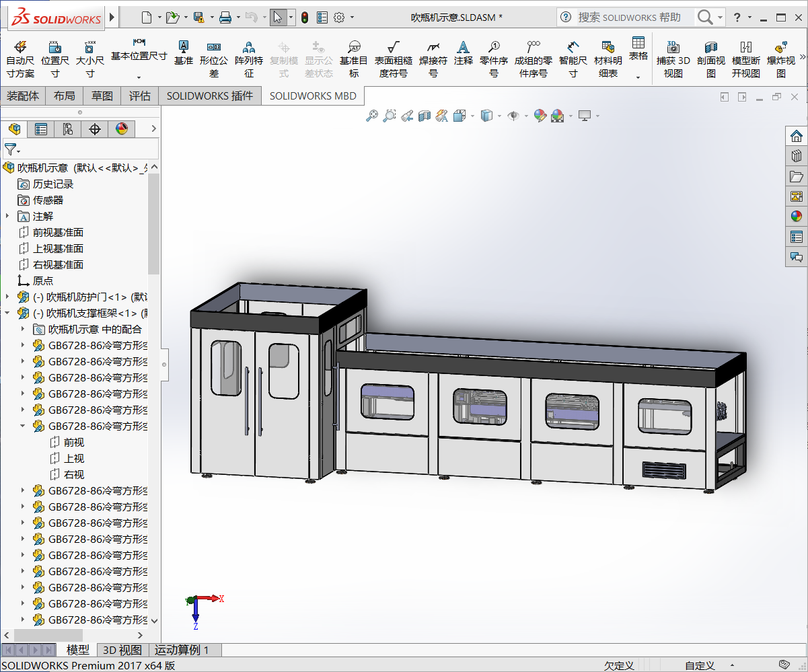Click the rebuild traffic light icon
Viewport: 808px width, 672px height.
(304, 17)
